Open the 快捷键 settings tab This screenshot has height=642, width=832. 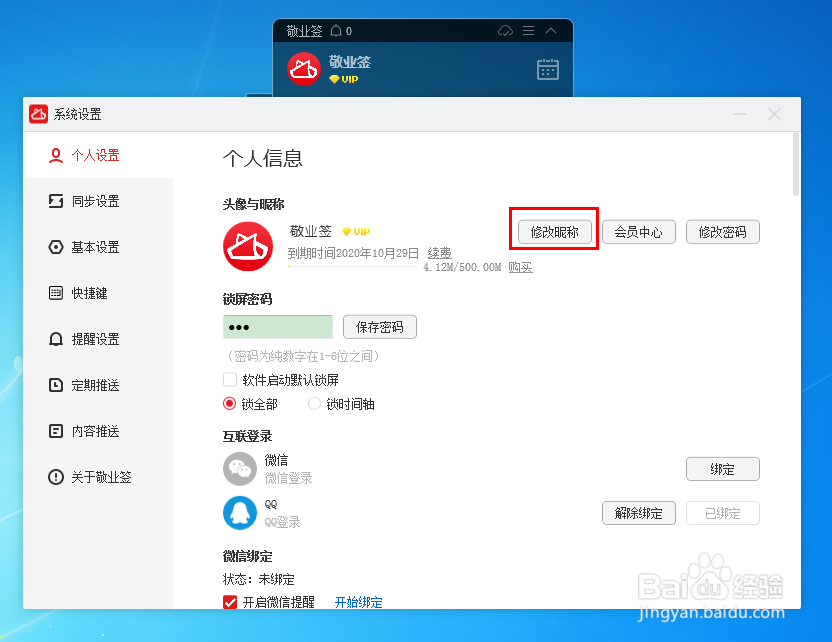[98, 293]
